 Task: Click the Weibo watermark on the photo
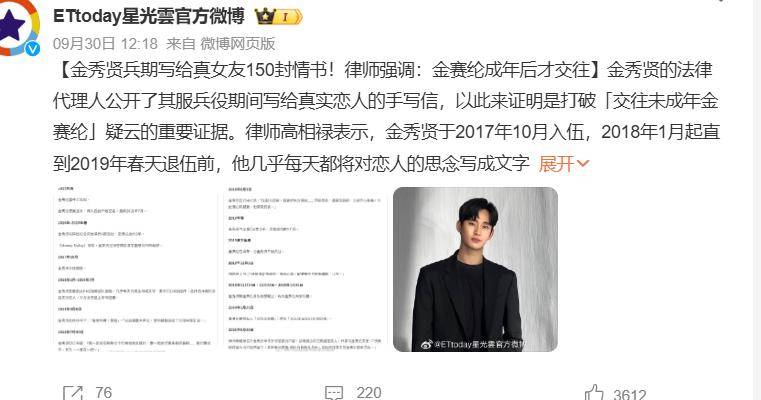tap(473, 344)
